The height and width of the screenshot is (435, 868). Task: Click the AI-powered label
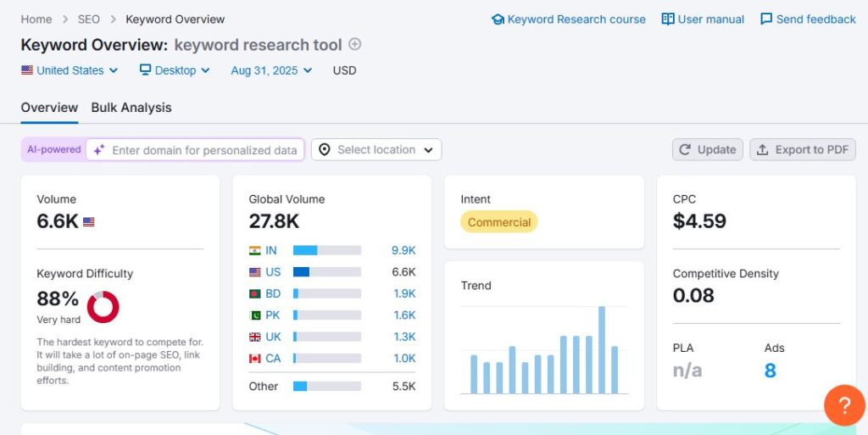point(53,150)
